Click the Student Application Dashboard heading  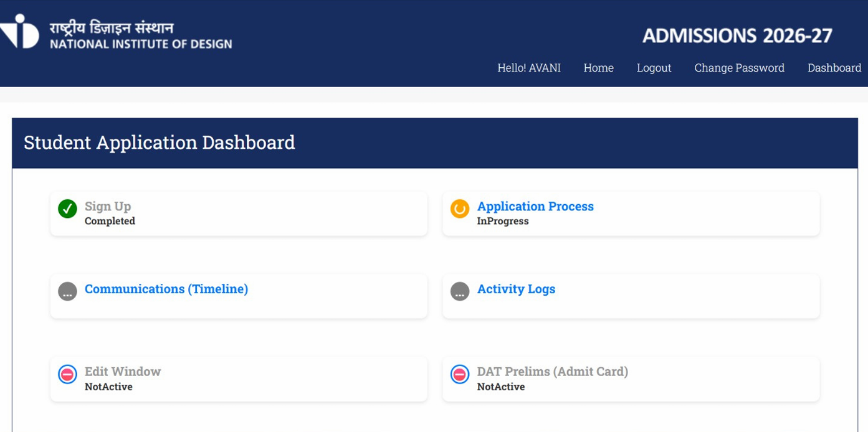point(160,143)
